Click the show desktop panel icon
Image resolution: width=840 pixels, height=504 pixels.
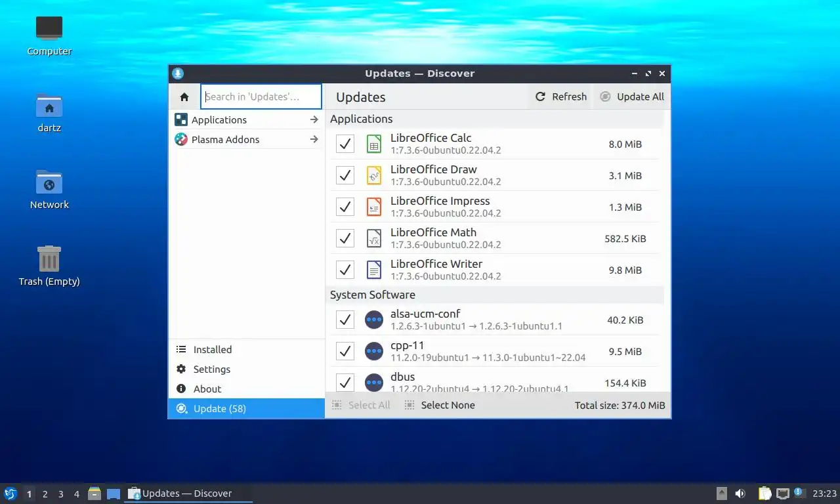coord(114,493)
